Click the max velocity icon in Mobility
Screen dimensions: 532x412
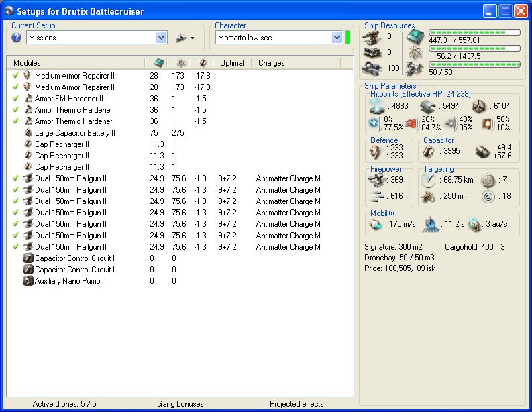coord(376,224)
